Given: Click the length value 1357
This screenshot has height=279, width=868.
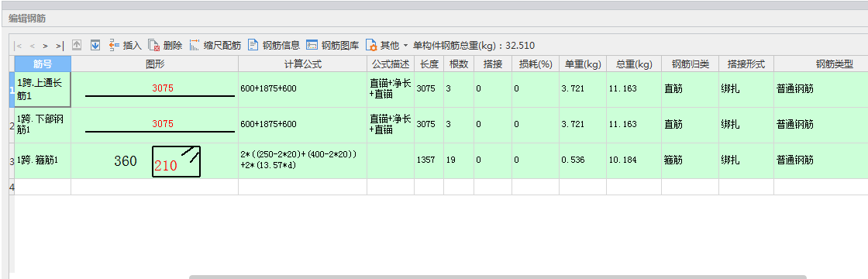Looking at the screenshot, I should [x=425, y=160].
